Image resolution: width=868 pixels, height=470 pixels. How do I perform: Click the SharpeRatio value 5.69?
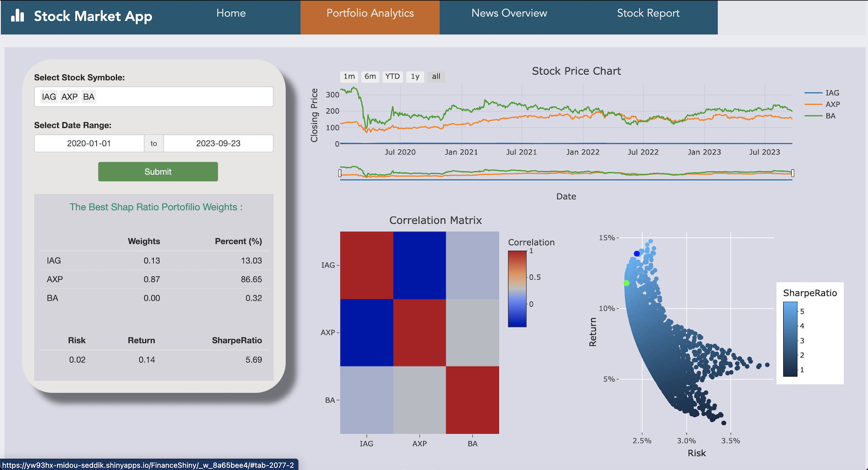(x=254, y=360)
